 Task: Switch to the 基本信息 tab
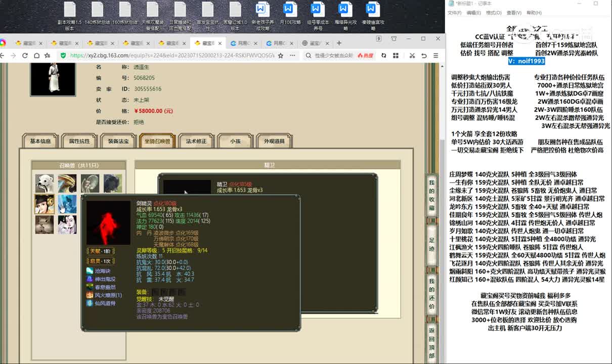click(x=40, y=141)
